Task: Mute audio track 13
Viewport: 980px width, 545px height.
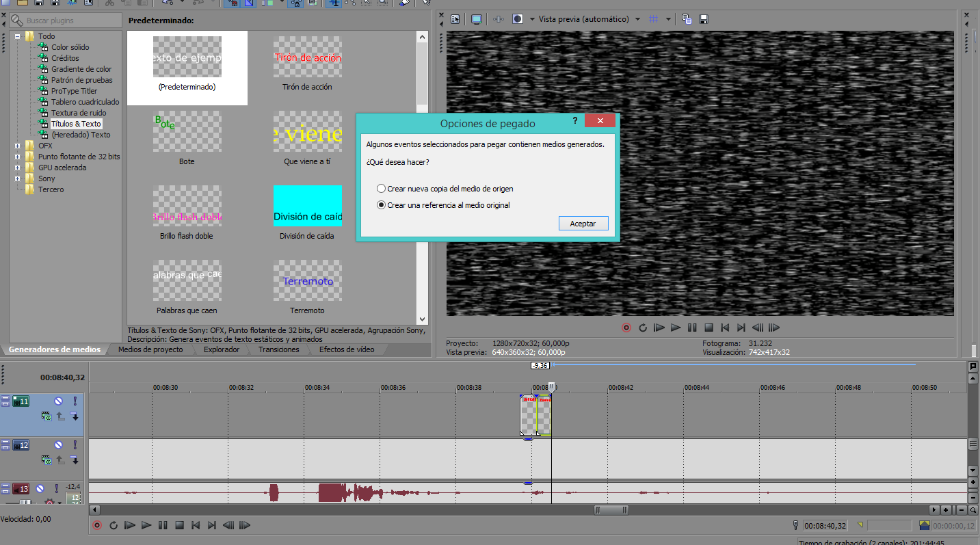Action: 40,489
